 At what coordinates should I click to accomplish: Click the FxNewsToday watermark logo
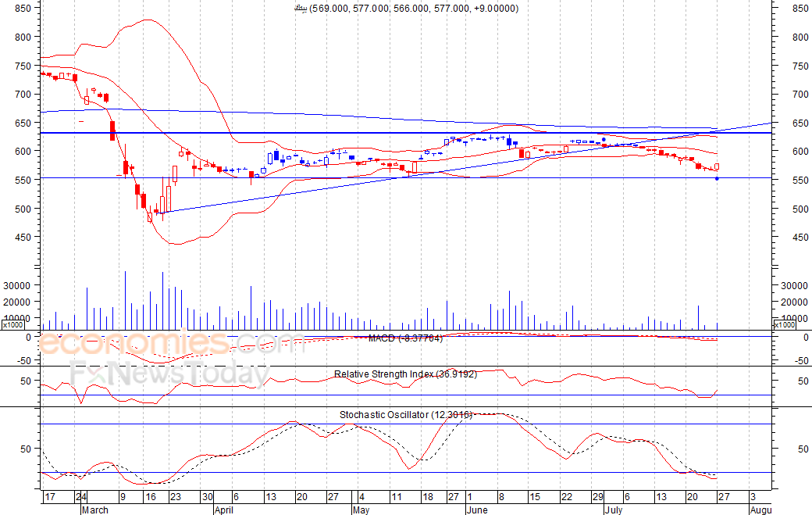tap(168, 375)
